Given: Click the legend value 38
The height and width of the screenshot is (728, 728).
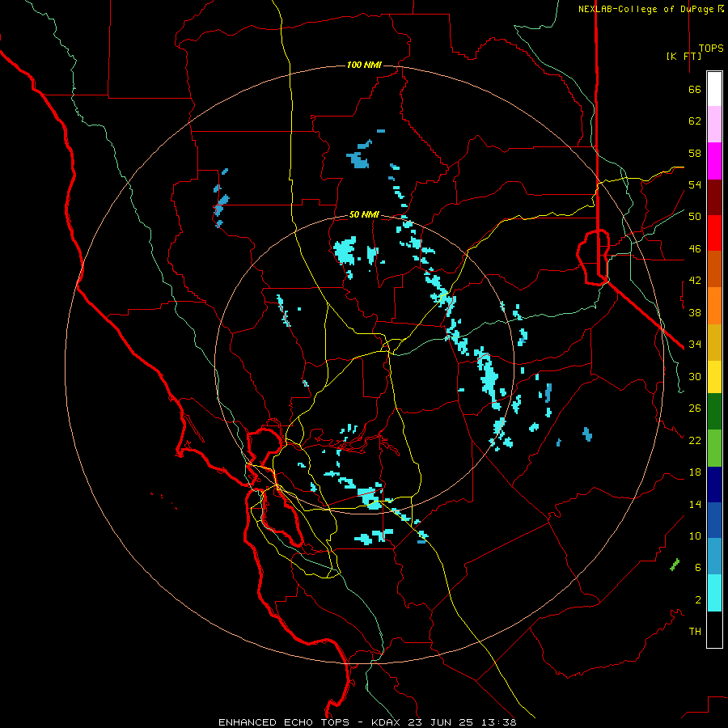Looking at the screenshot, I should (695, 313).
